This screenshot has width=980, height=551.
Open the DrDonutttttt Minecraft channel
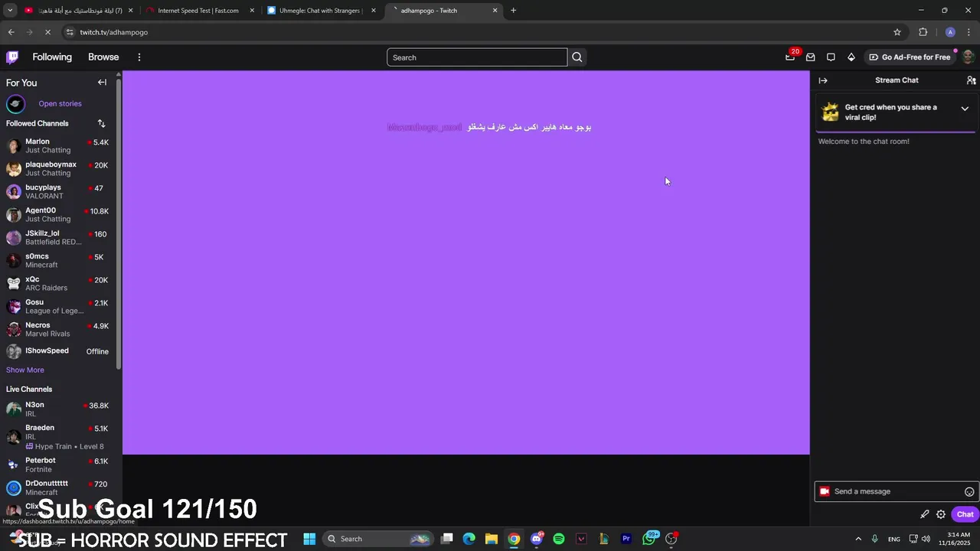[58, 487]
